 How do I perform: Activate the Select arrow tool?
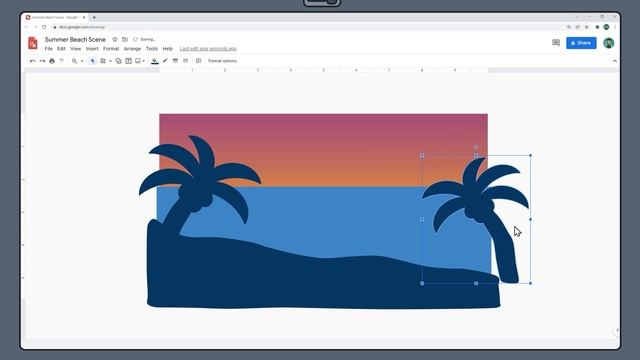coord(93,61)
